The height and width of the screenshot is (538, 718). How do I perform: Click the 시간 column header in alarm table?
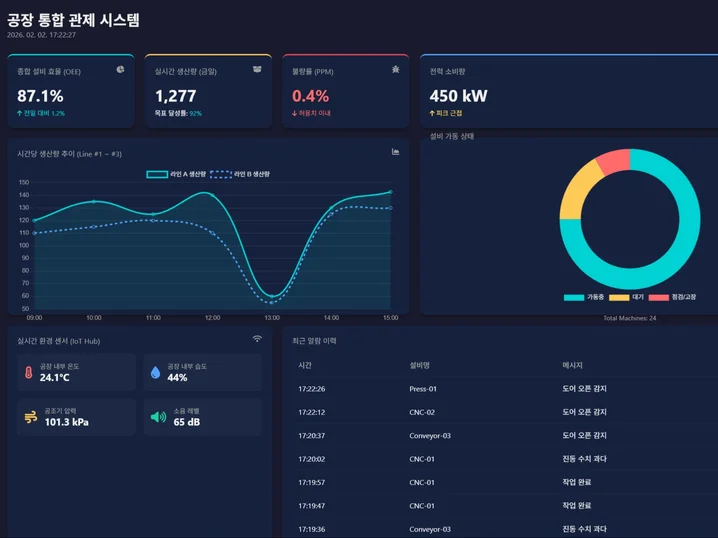304,365
